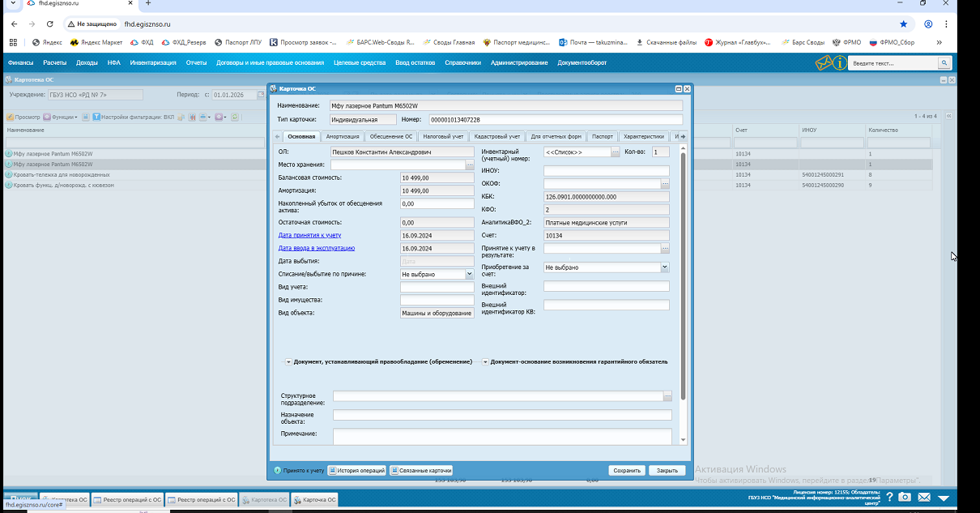Open Связанные карточки

pyautogui.click(x=421, y=470)
